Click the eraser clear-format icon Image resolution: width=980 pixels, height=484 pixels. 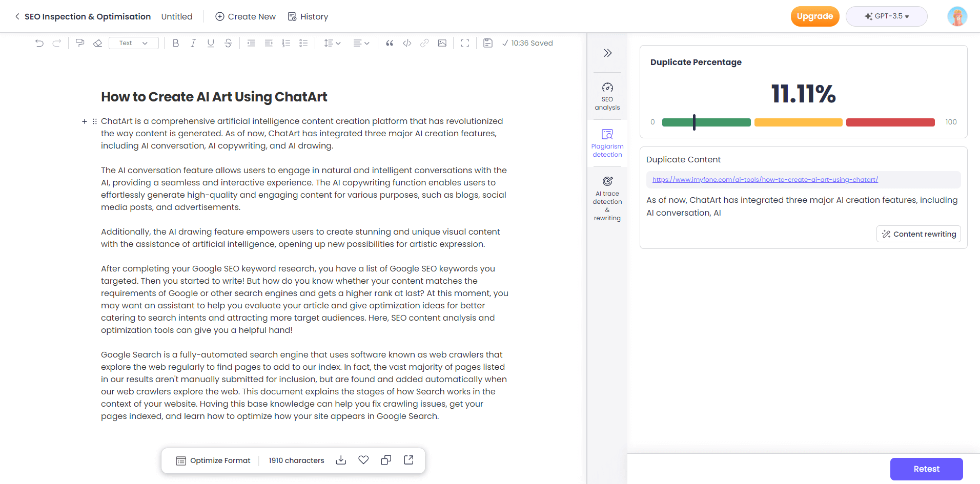click(x=97, y=43)
